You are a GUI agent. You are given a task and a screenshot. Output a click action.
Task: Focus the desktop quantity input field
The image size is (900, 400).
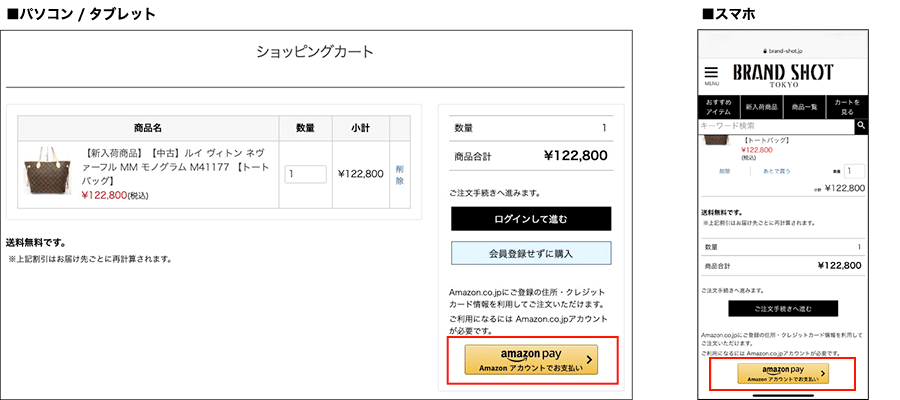pos(306,174)
